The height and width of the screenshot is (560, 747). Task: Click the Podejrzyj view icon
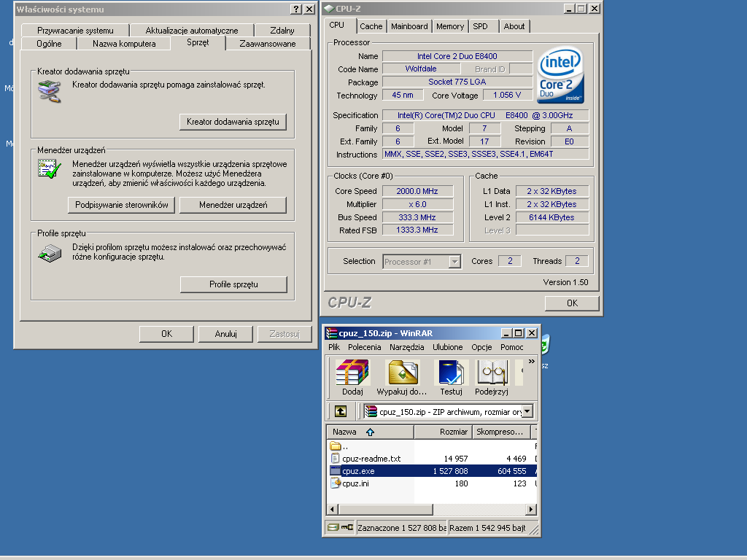click(492, 372)
